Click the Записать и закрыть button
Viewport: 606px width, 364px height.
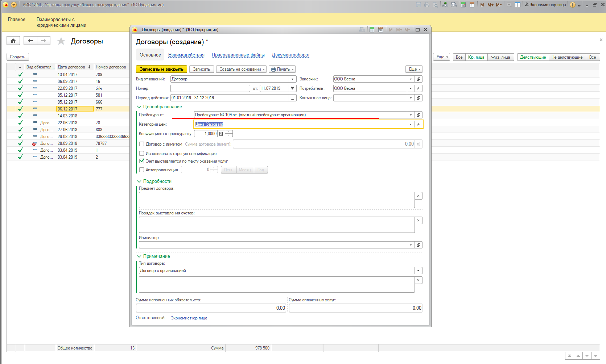coord(161,69)
